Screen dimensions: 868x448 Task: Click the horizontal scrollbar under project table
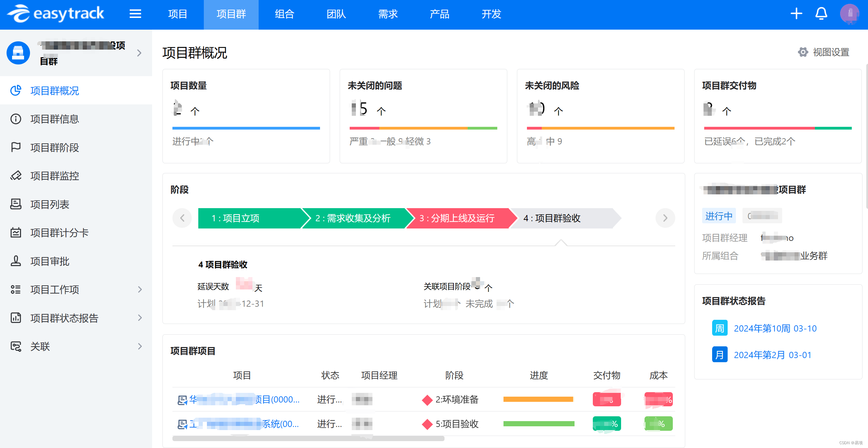tap(308, 438)
